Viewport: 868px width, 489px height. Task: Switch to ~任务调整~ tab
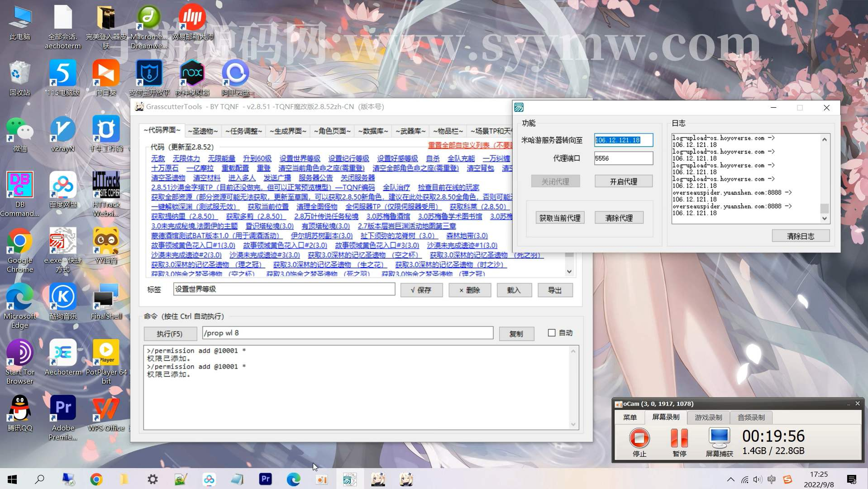[243, 131]
